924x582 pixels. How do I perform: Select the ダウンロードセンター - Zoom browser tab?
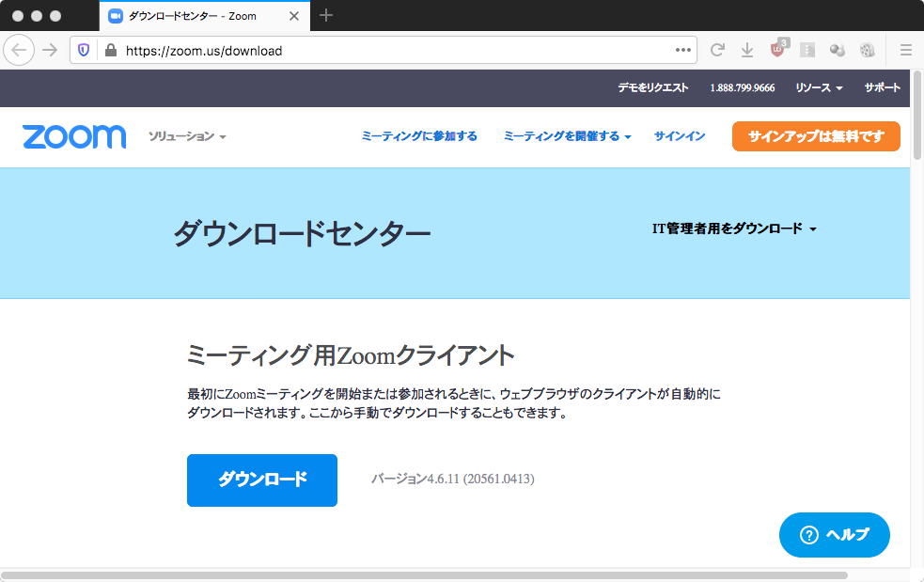click(x=205, y=16)
